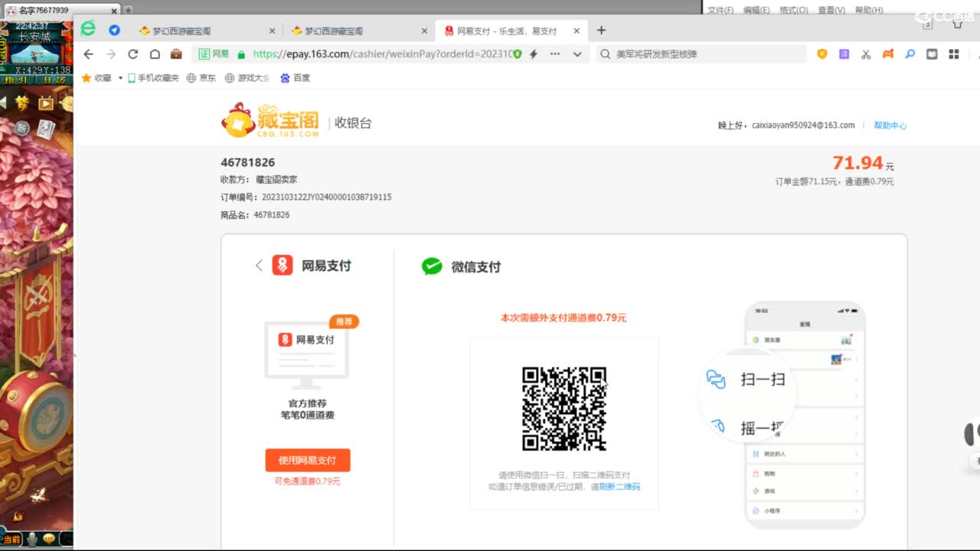Click the 71.94 payment amount
The width and height of the screenshot is (980, 551).
pos(858,162)
